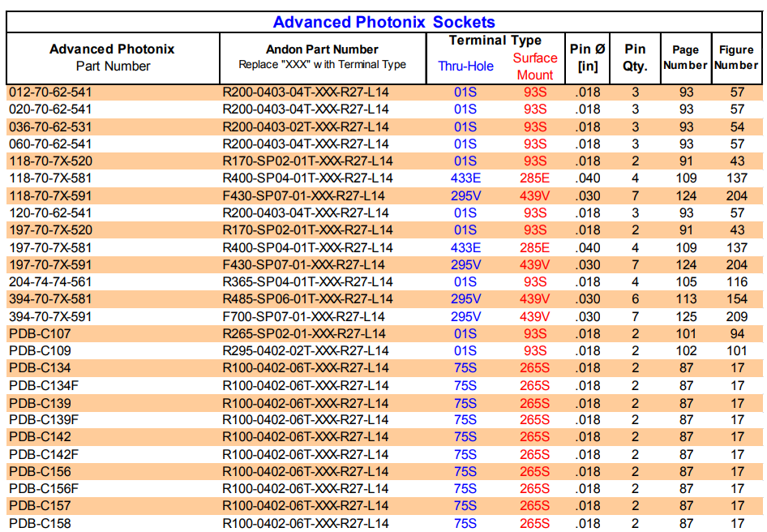This screenshot has height=532, width=767.
Task: Select the Pin Ø [in] column header
Action: click(x=587, y=58)
